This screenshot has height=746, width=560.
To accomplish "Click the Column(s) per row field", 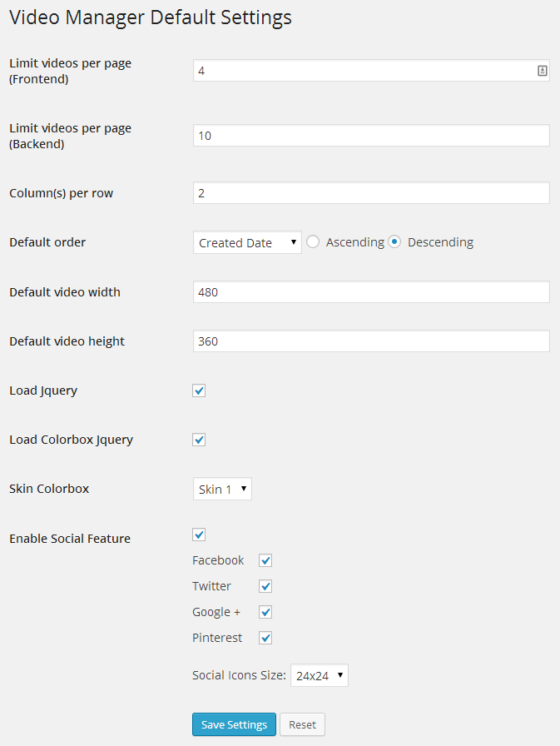I will (371, 192).
